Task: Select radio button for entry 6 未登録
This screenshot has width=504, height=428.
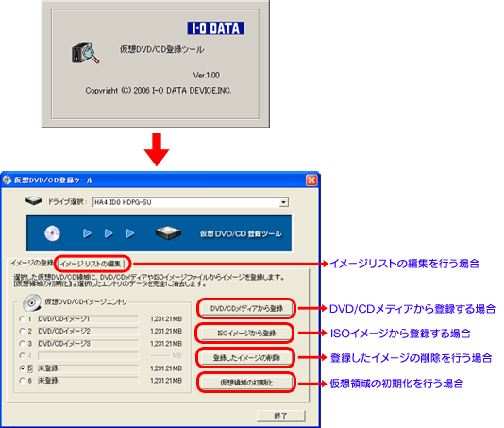Action: [x=22, y=381]
